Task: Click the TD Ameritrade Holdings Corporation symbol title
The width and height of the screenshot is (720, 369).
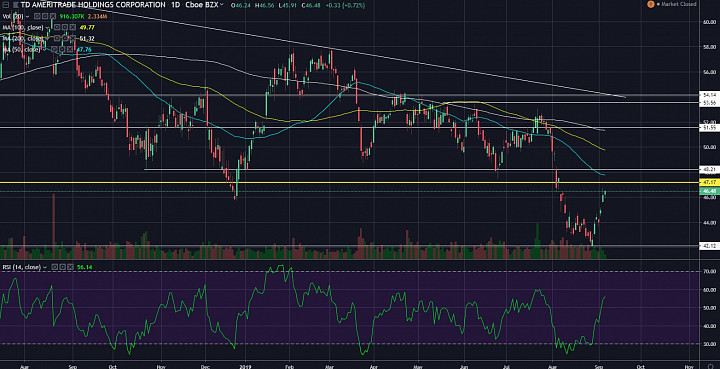Action: [x=93, y=5]
